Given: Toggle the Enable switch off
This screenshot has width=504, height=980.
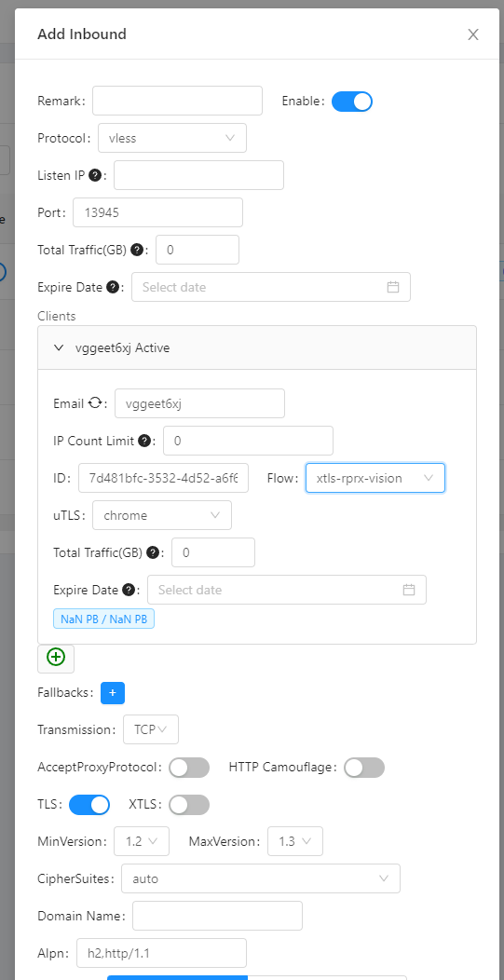Looking at the screenshot, I should (x=352, y=102).
